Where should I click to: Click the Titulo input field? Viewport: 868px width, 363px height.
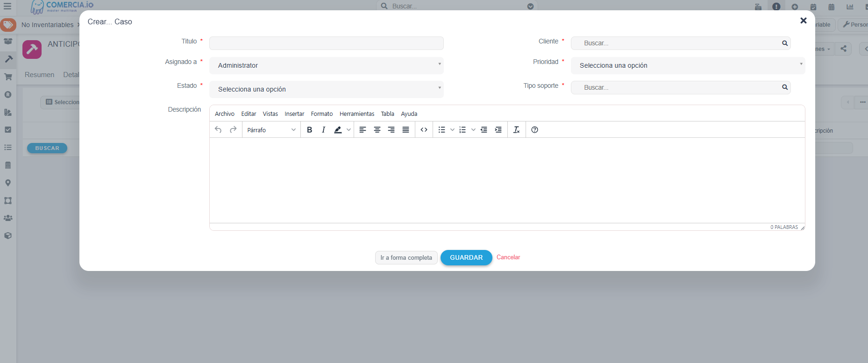click(327, 43)
